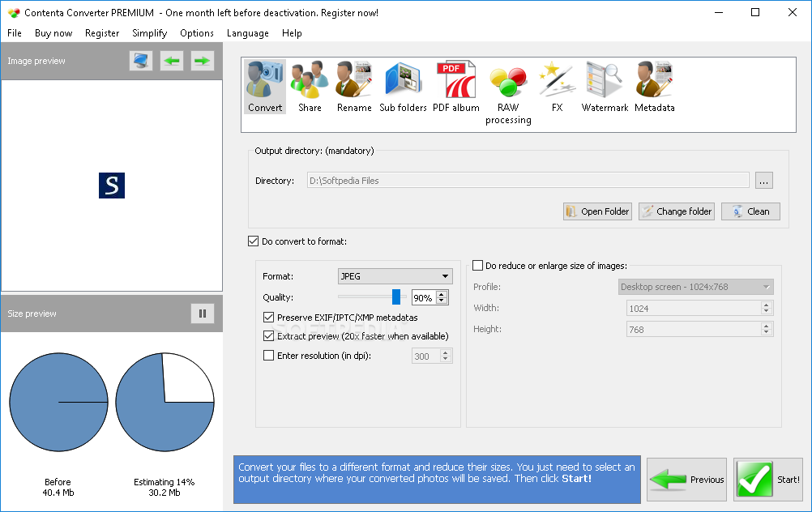Viewport: 812px width, 512px height.
Task: Decrease Height value spinner down
Action: pyautogui.click(x=767, y=333)
